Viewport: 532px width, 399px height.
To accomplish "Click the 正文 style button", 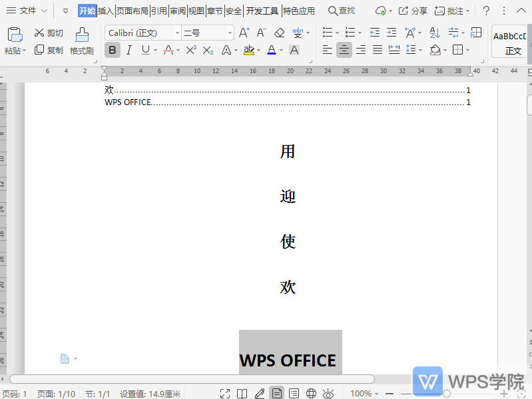I will [x=509, y=41].
